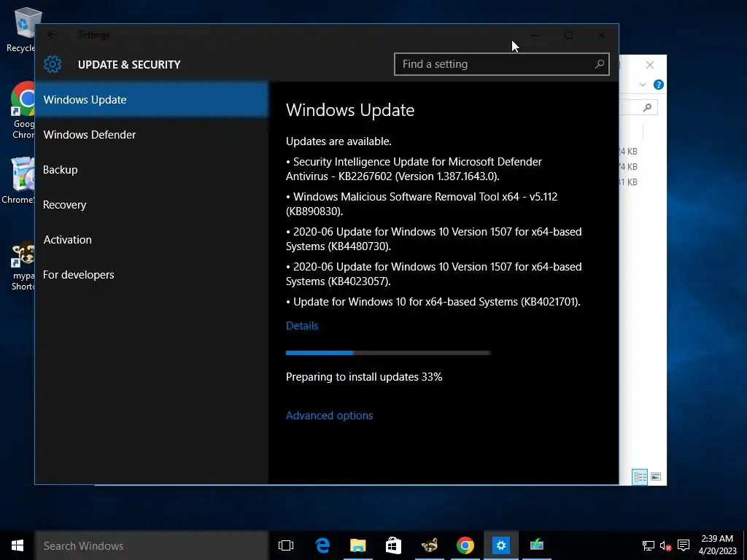The height and width of the screenshot is (560, 747).
Task: Open the Store from the taskbar
Action: click(x=393, y=545)
